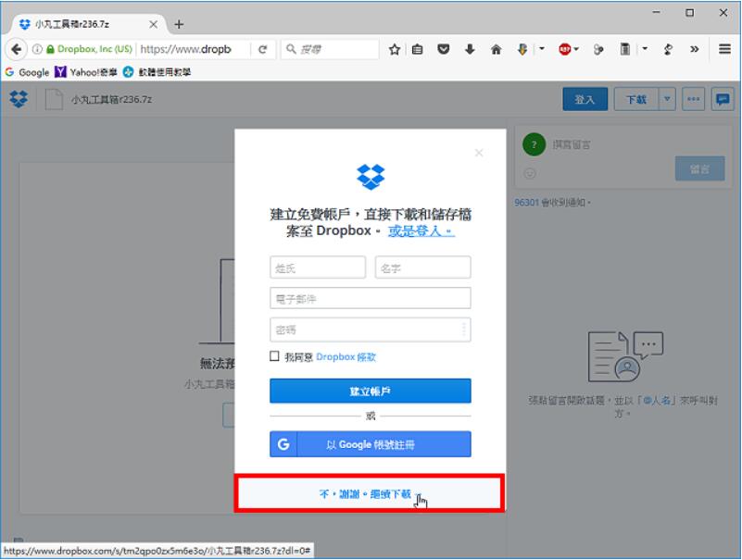Expand the Adblock Plus dropdown arrow
Screen dimensions: 742x560
pyautogui.click(x=576, y=49)
